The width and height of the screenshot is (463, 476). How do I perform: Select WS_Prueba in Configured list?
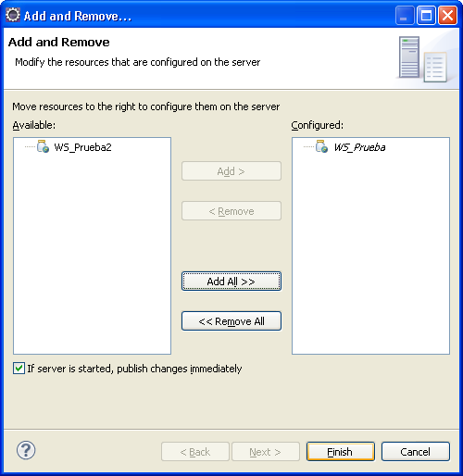(360, 147)
